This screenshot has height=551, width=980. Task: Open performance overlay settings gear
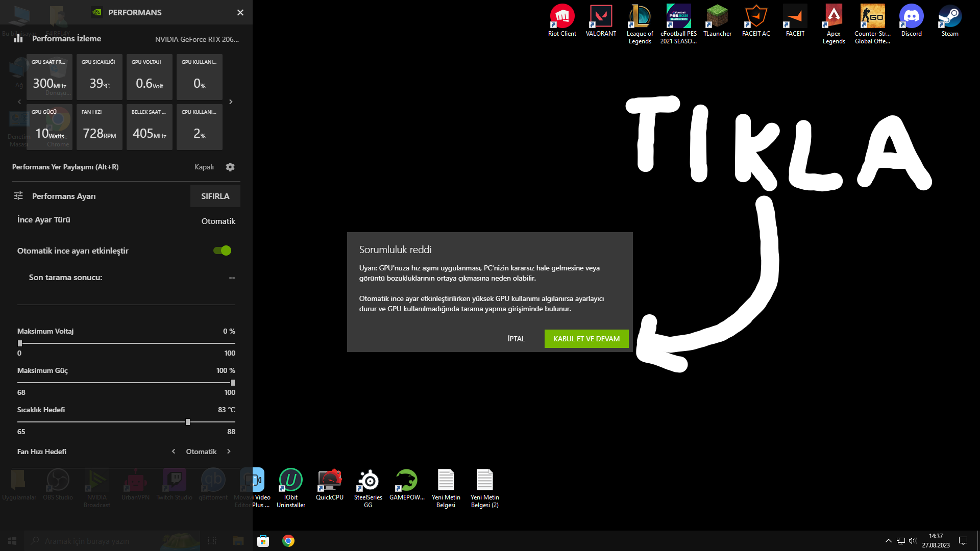coord(230,167)
